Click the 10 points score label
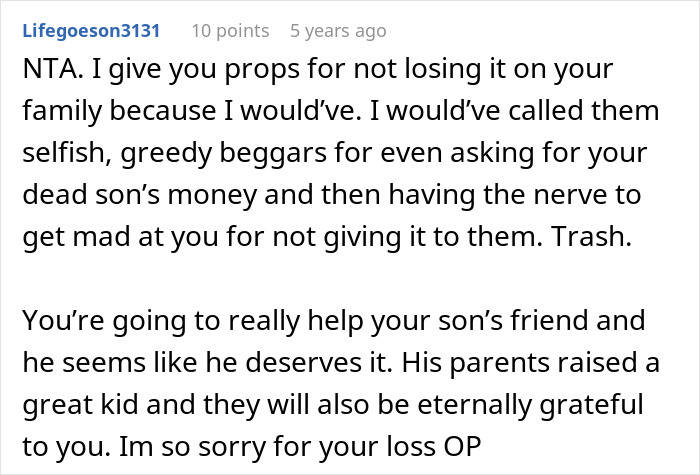 coord(230,31)
